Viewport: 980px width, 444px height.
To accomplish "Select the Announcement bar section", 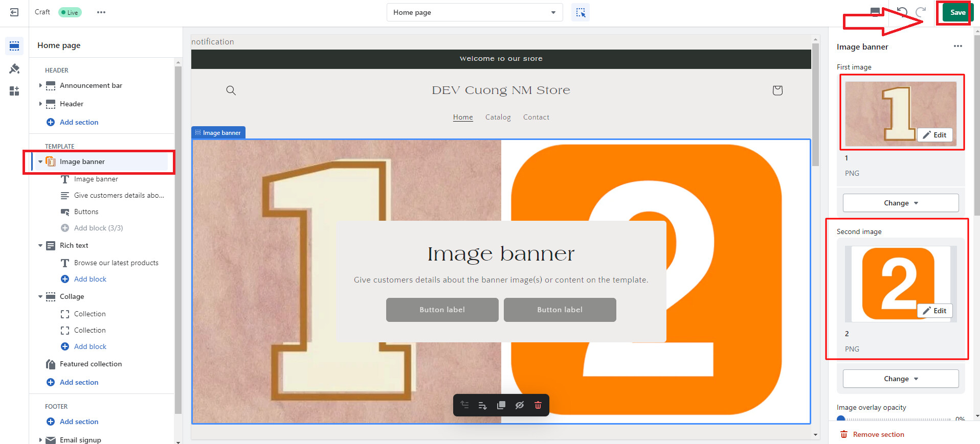I will click(x=91, y=85).
